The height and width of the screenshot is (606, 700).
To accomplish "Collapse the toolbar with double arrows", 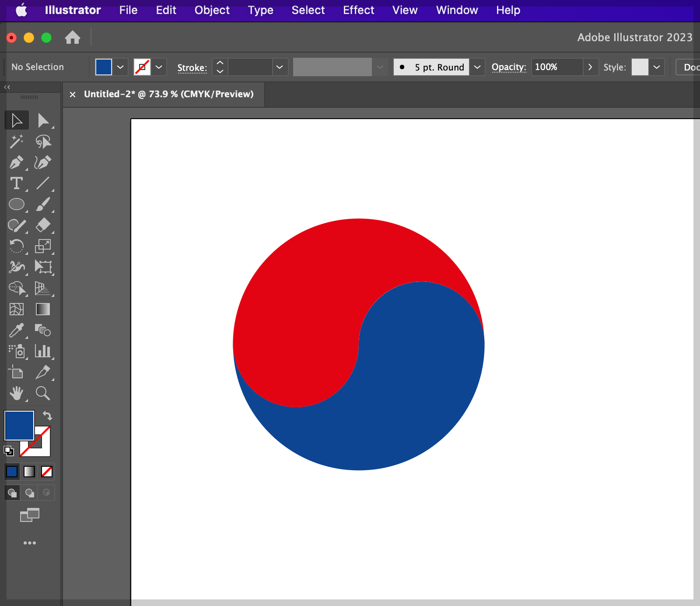I will (7, 87).
